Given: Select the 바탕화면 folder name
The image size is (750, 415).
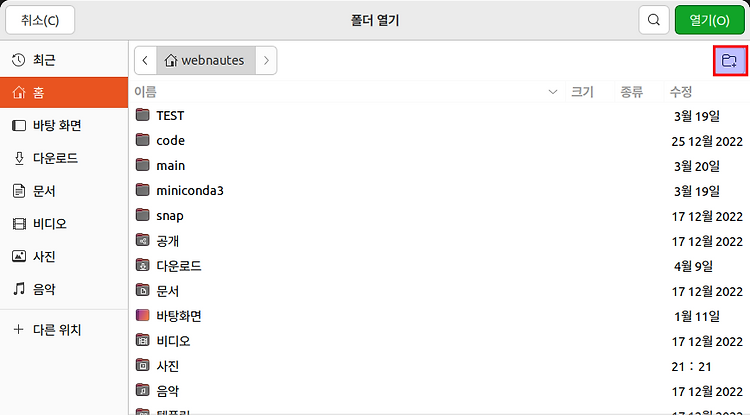Looking at the screenshot, I should point(179,316).
